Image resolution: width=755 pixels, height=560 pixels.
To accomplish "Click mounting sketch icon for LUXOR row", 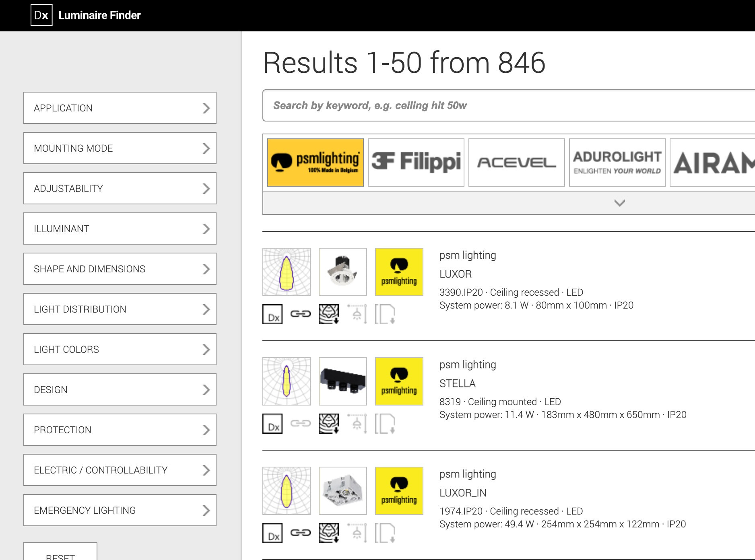I will click(x=357, y=314).
